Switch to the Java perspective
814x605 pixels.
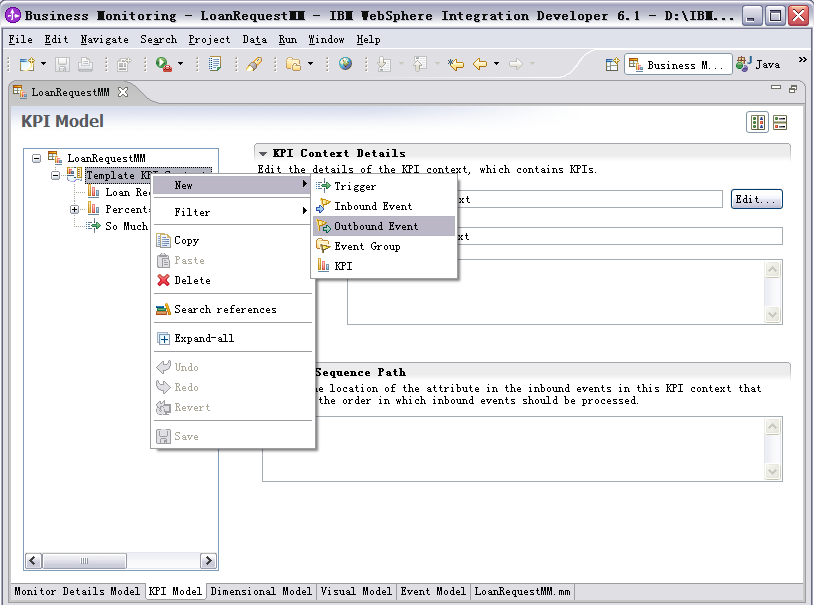758,64
